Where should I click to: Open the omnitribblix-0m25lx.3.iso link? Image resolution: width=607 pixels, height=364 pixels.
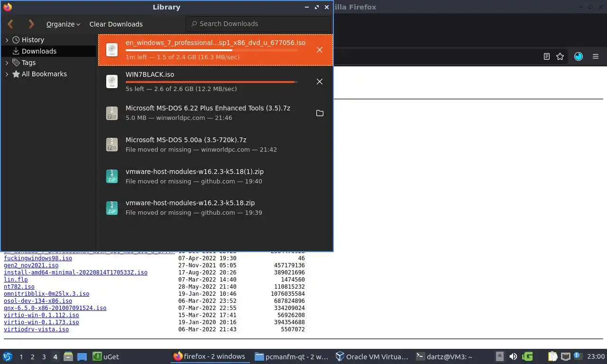(x=46, y=294)
